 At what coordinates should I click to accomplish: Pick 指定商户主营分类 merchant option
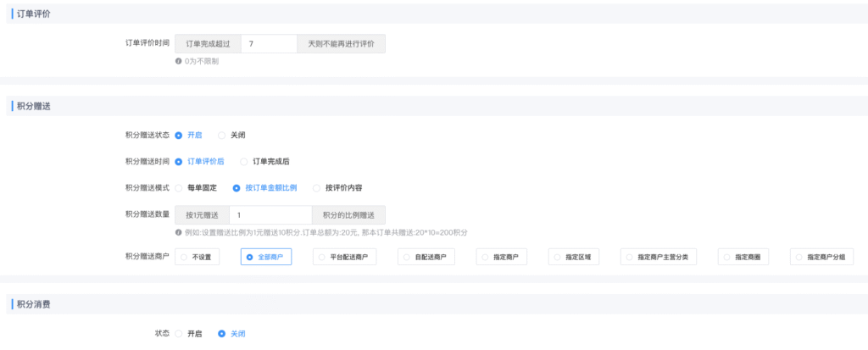pos(659,257)
